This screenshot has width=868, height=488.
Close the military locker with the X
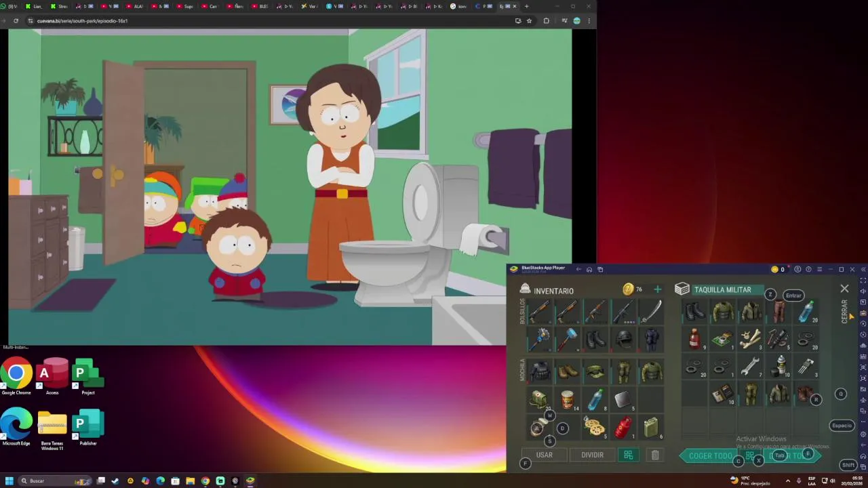pyautogui.click(x=844, y=289)
